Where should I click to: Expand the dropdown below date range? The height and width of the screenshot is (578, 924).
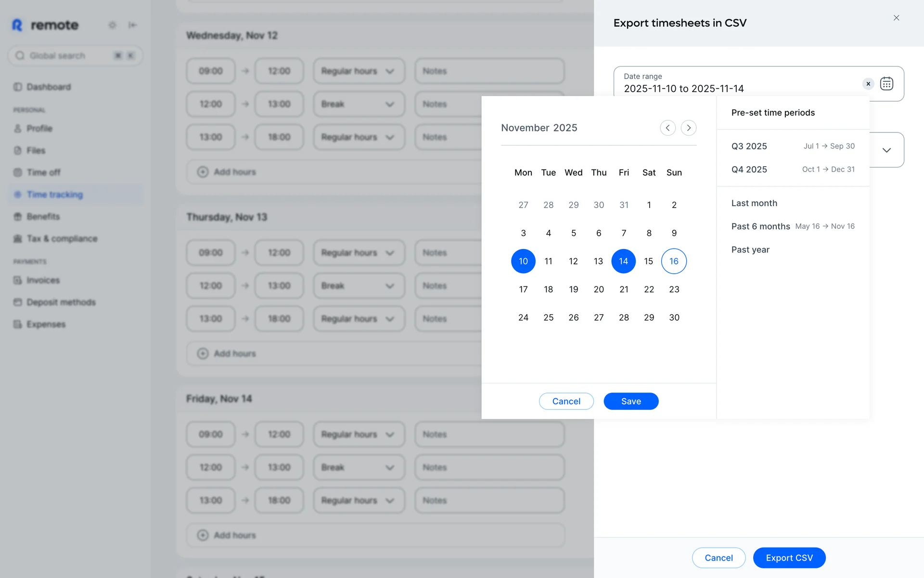click(886, 150)
